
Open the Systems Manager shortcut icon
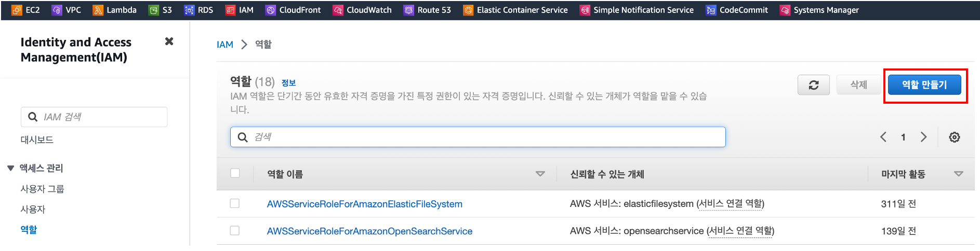pos(785,10)
